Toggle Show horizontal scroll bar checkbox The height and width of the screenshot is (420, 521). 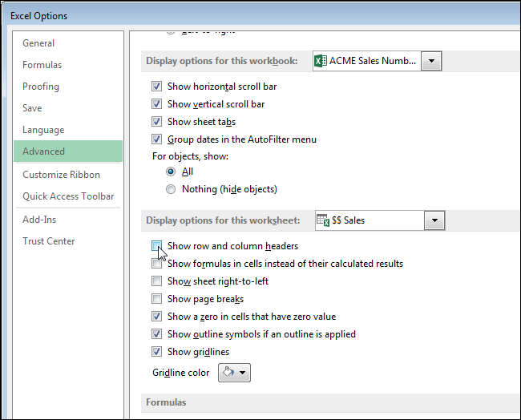coord(156,87)
